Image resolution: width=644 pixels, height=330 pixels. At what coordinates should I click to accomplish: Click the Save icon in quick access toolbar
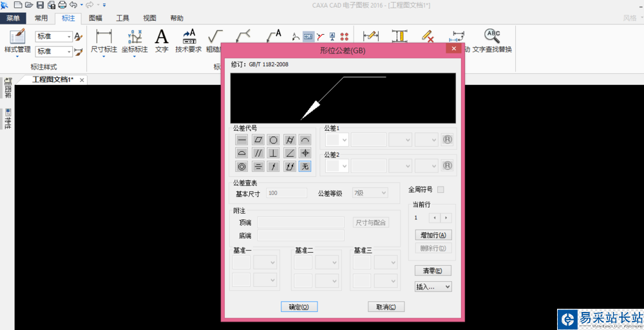[40, 5]
